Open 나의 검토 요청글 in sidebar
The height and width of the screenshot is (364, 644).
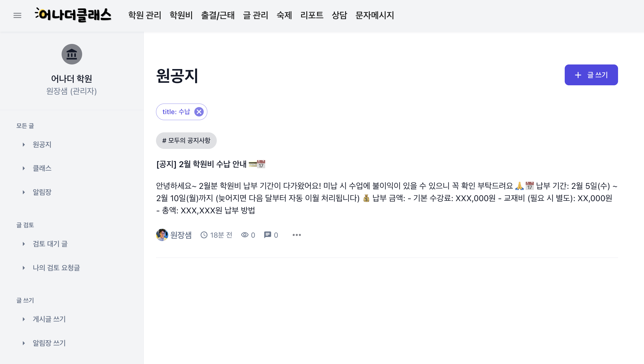56,268
